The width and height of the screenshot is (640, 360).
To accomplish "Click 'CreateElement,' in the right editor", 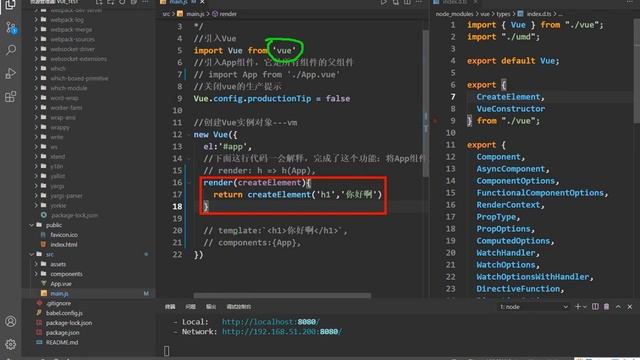I will 510,97.
